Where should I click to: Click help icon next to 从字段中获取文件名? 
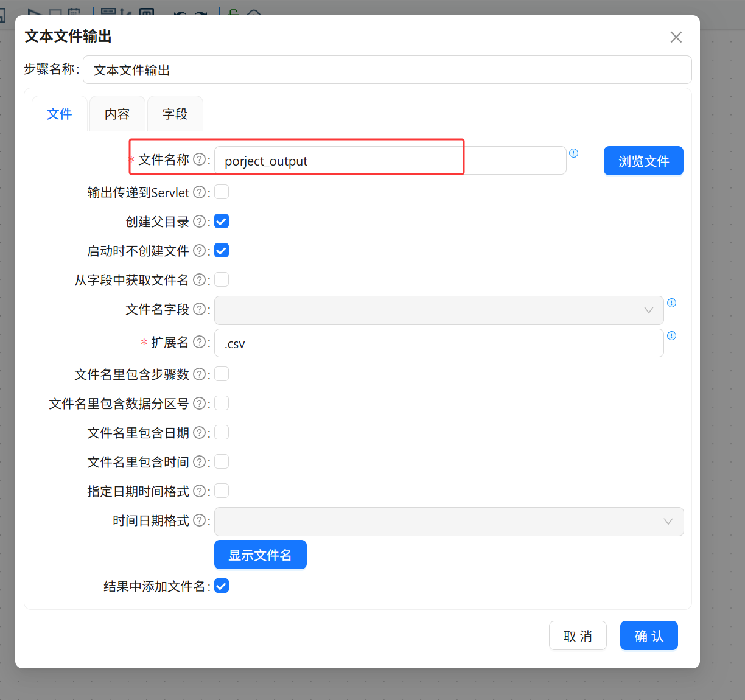pyautogui.click(x=199, y=280)
